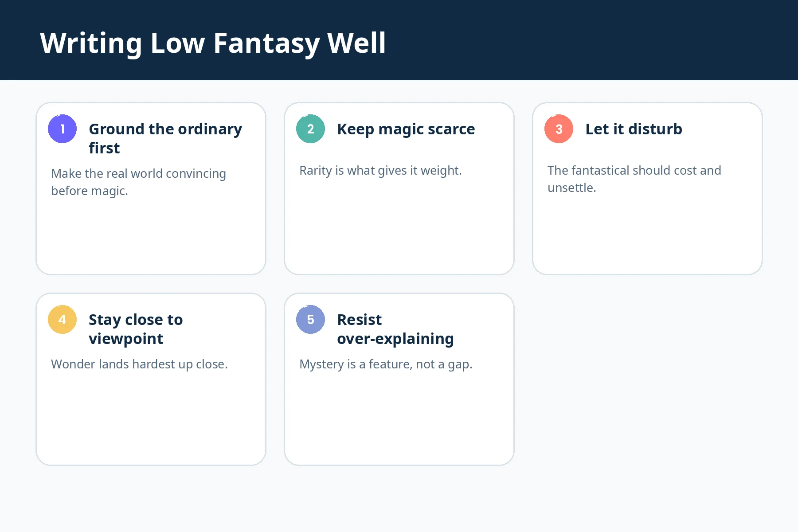The height and width of the screenshot is (532, 798).
Task: Select the 'Stay close to viewpoint' heading
Action: [136, 329]
